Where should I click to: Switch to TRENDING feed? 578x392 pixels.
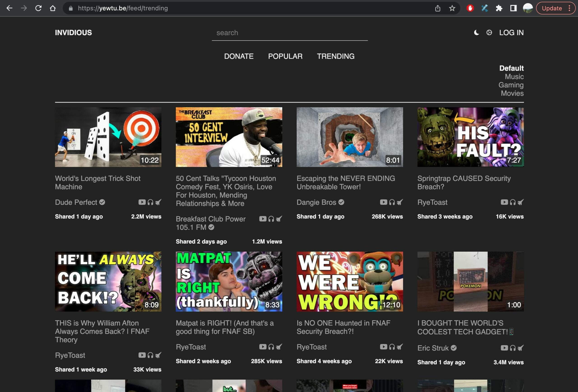tap(336, 56)
